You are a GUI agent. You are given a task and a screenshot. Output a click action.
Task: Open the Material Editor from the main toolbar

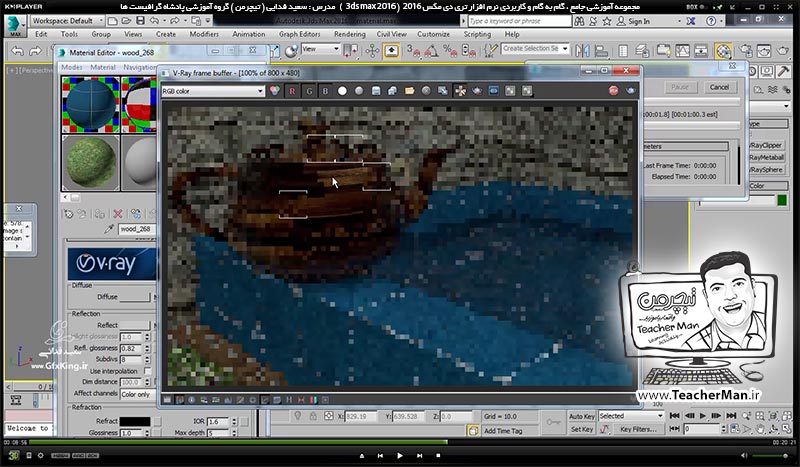pos(723,51)
